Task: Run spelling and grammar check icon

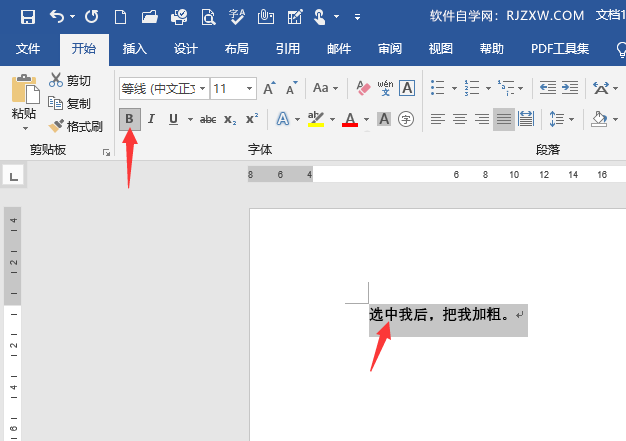Action: coord(237,17)
